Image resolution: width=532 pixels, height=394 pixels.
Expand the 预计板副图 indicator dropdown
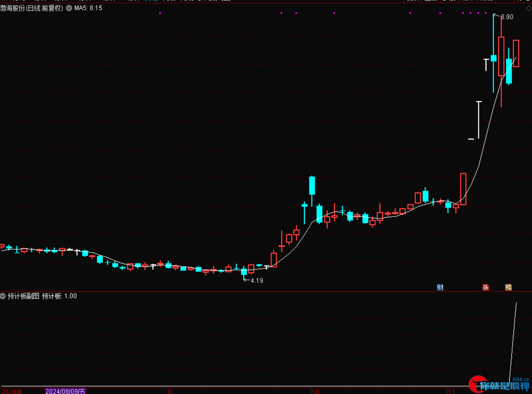pyautogui.click(x=3, y=296)
